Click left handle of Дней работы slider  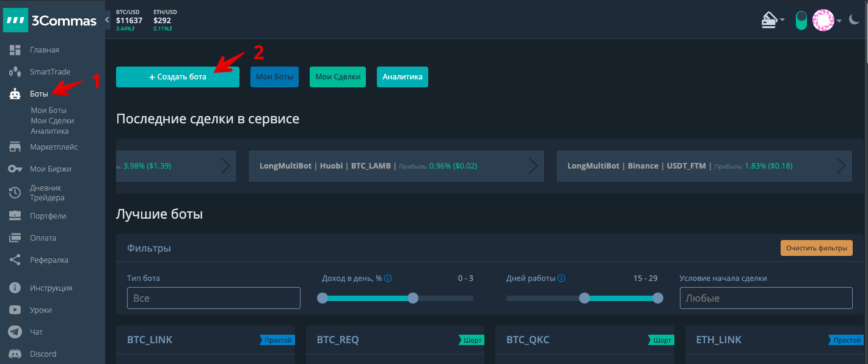(585, 298)
